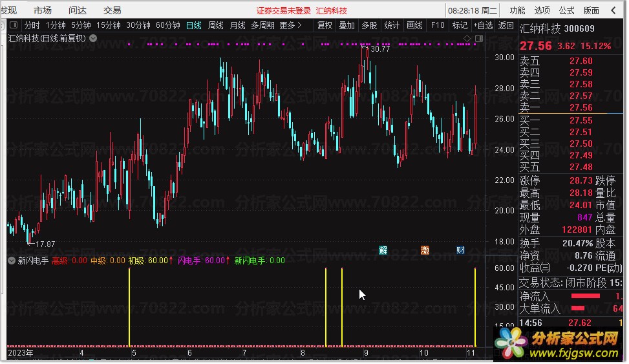Click the 买一 price 27.55
Screen dimensions: 629x364
point(581,120)
